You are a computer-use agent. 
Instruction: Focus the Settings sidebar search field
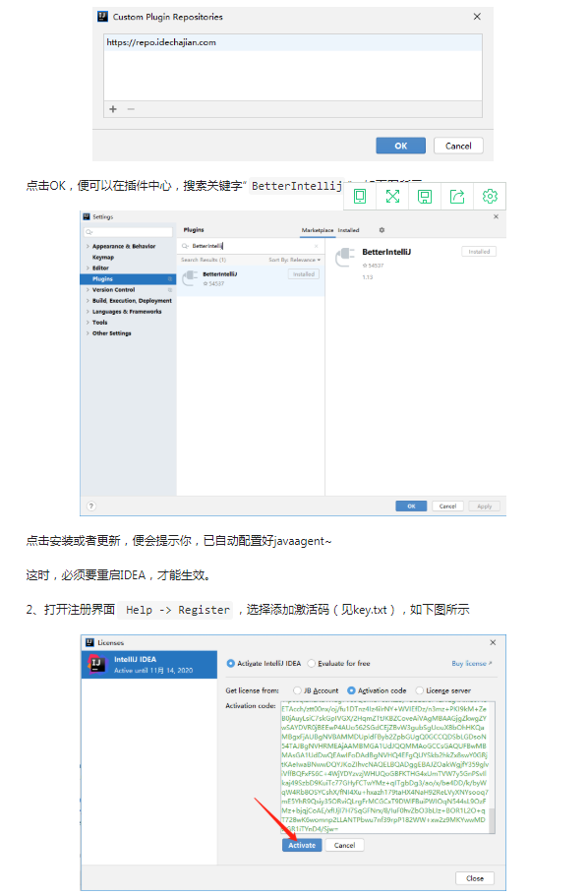[128, 232]
